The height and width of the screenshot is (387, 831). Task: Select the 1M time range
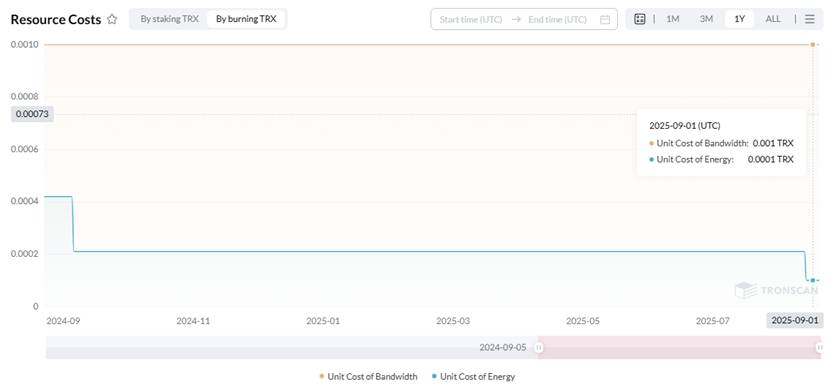673,19
